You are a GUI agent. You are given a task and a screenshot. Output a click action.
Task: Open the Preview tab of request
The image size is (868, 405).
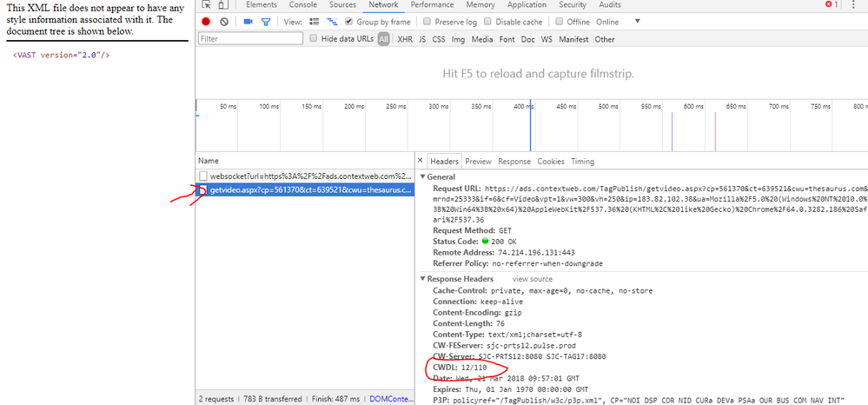tap(478, 162)
